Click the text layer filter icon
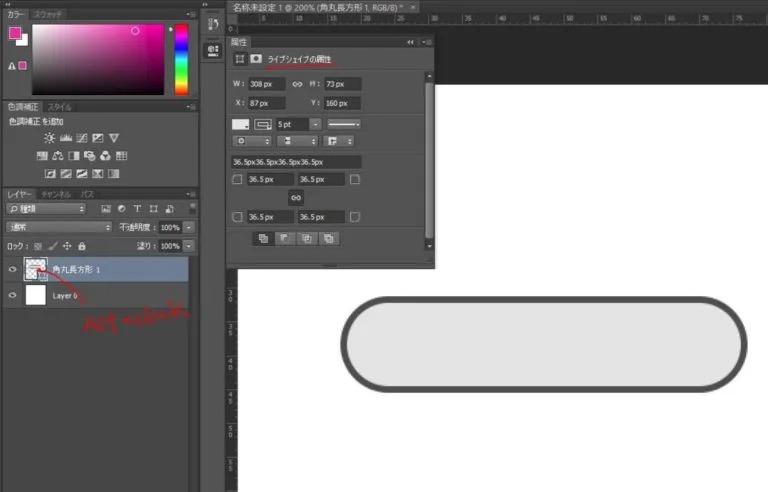 [136, 209]
